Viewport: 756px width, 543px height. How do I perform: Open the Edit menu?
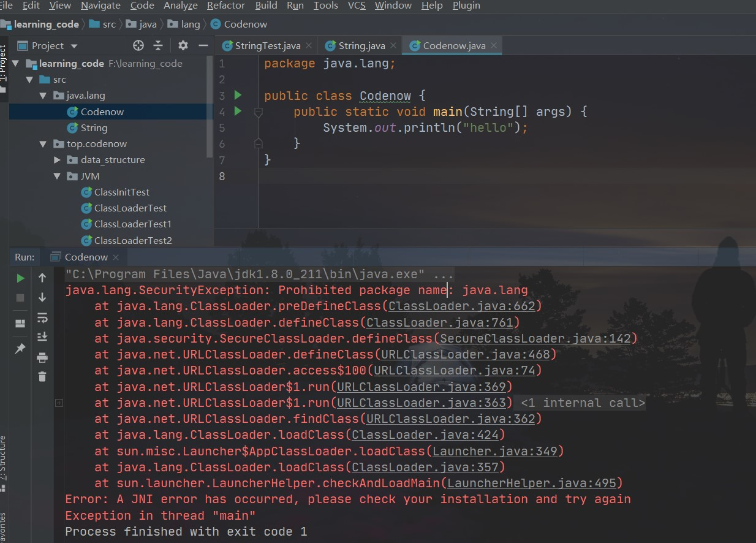pyautogui.click(x=31, y=6)
